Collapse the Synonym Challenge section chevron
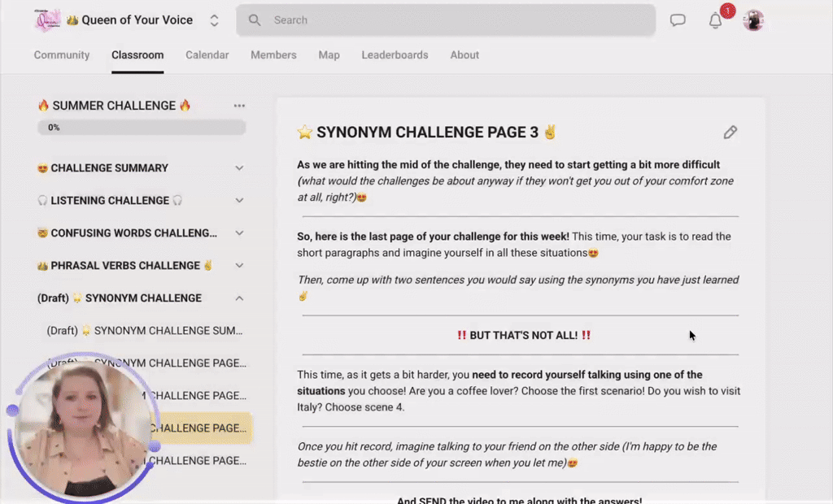This screenshot has height=504, width=833. [x=240, y=298]
